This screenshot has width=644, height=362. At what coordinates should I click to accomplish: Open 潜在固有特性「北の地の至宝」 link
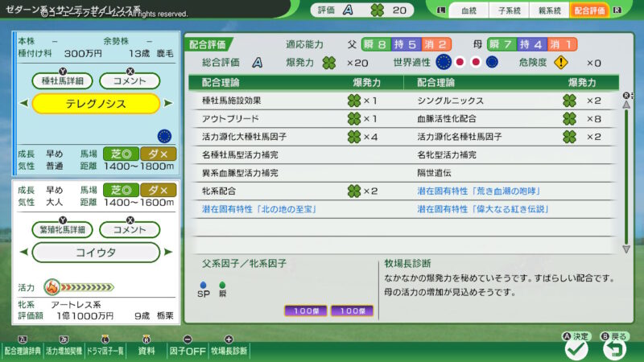(258, 208)
